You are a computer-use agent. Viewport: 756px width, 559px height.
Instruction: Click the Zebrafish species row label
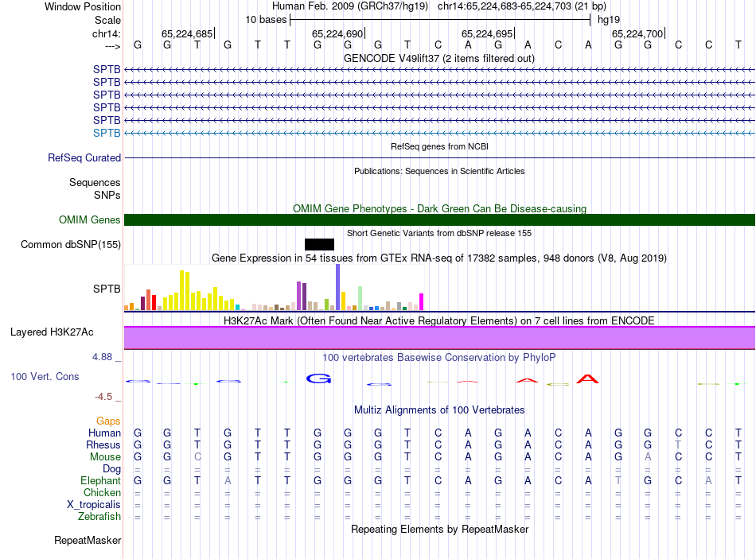click(99, 516)
